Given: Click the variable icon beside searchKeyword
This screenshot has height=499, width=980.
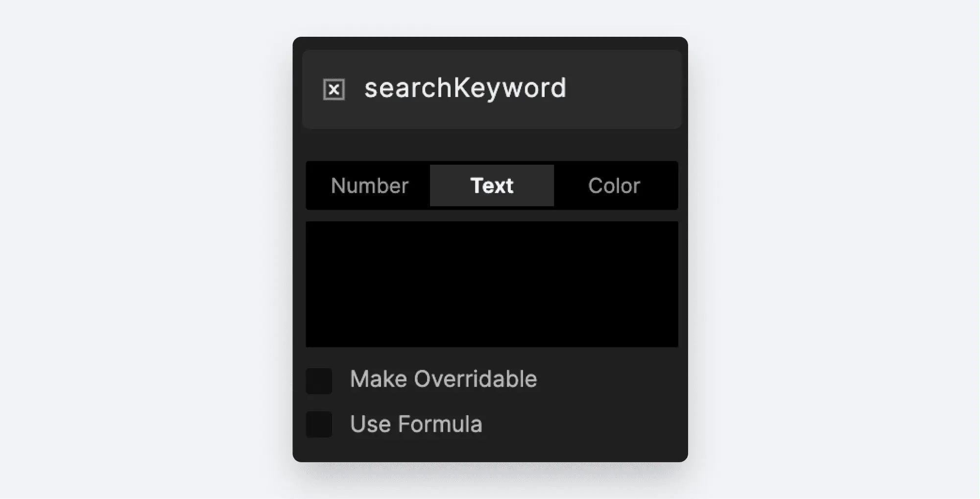Looking at the screenshot, I should (334, 89).
